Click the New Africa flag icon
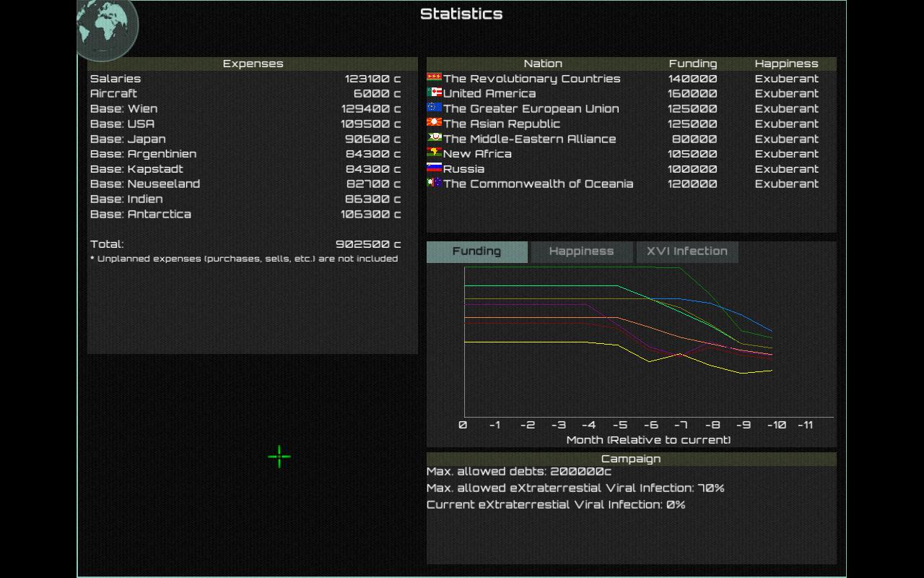This screenshot has width=924, height=578. (x=434, y=153)
